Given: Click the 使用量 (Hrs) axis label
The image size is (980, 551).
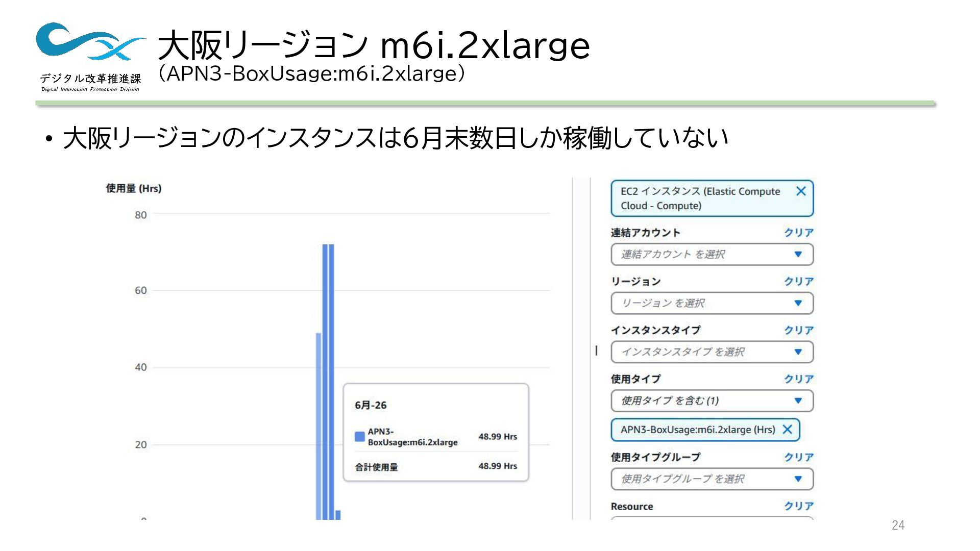Looking at the screenshot, I should 134,188.
